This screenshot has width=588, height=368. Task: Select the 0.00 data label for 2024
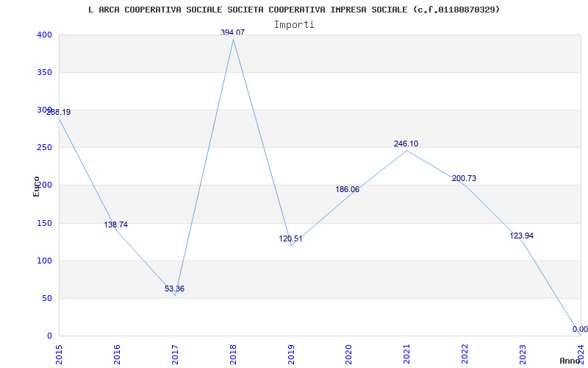click(580, 330)
